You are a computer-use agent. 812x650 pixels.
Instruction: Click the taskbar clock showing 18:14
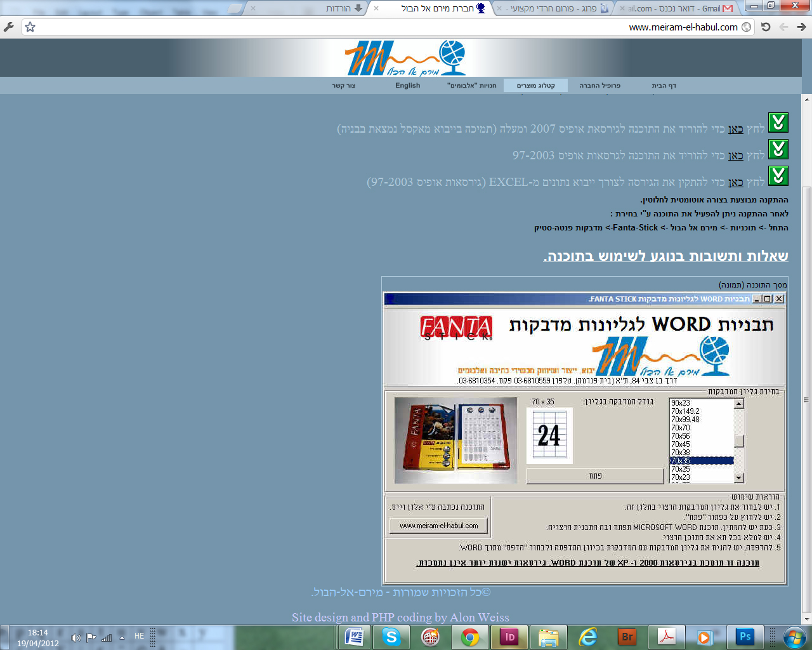coord(38,638)
